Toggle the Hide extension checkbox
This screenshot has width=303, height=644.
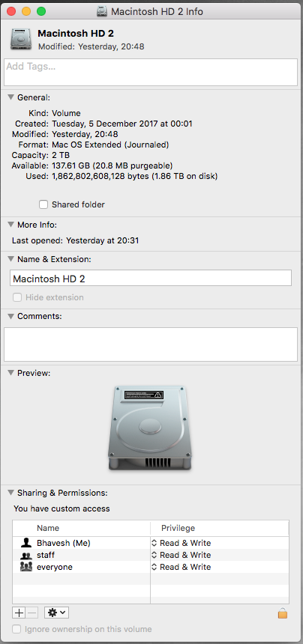pyautogui.click(x=16, y=297)
